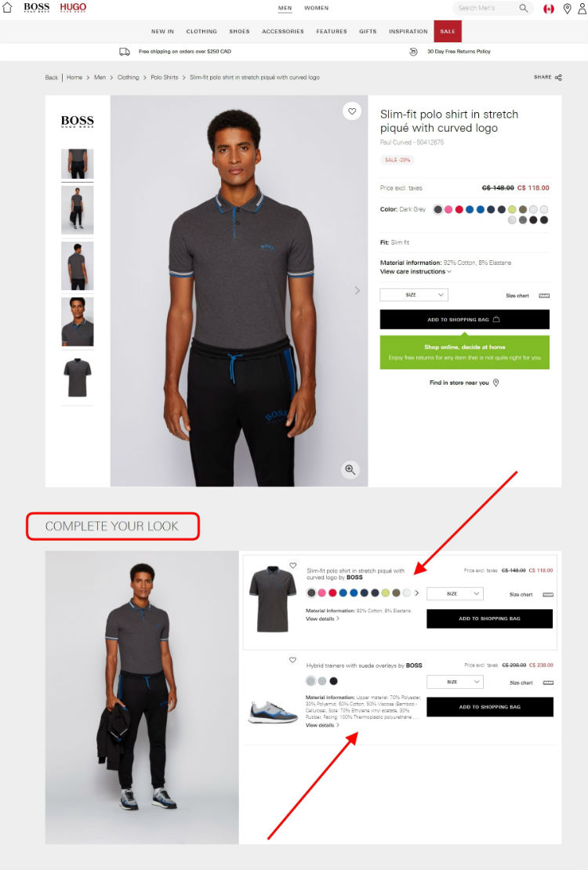
Task: Select the pink color swatch for polo
Action: click(448, 209)
